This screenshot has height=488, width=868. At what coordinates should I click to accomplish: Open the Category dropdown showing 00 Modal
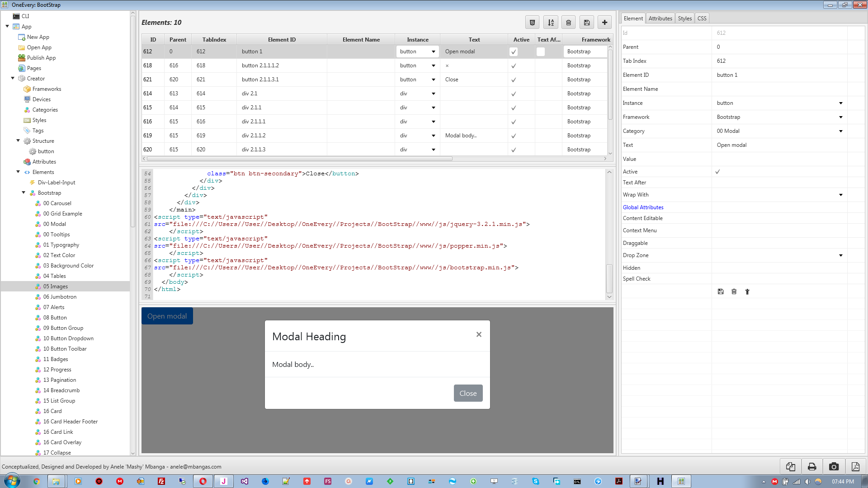tap(840, 131)
